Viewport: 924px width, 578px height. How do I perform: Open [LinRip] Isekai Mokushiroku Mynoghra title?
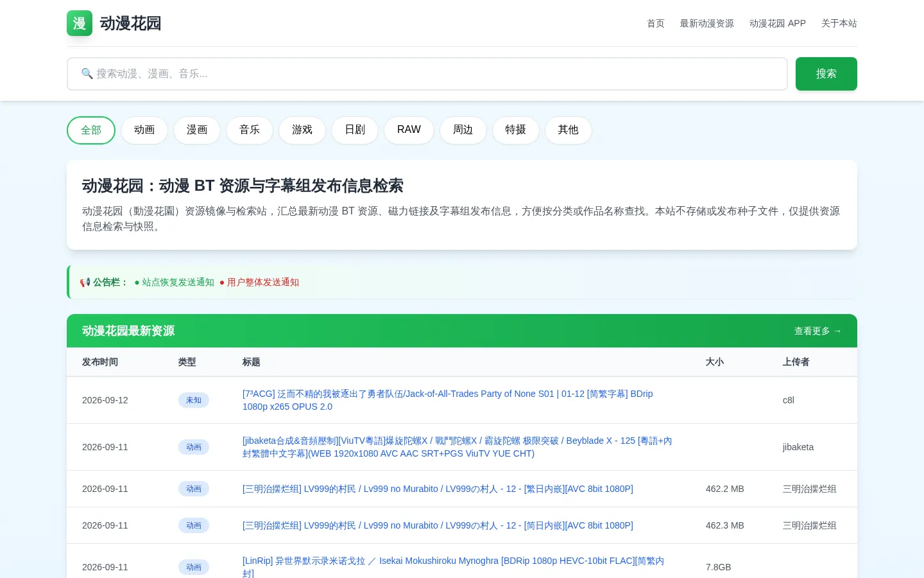[x=454, y=566]
